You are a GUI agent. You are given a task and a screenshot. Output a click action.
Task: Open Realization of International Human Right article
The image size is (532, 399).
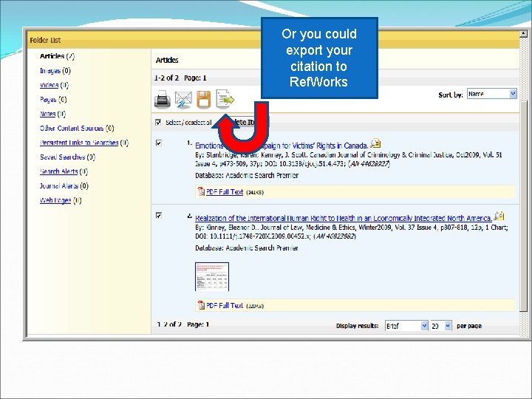pyautogui.click(x=344, y=218)
